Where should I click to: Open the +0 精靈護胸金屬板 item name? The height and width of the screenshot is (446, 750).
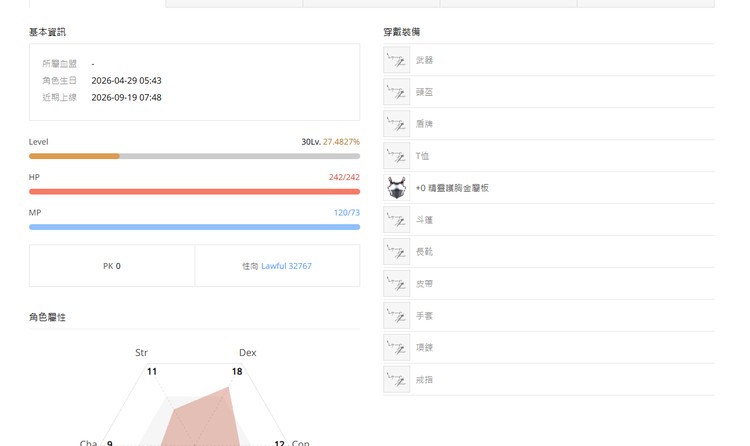click(x=452, y=188)
